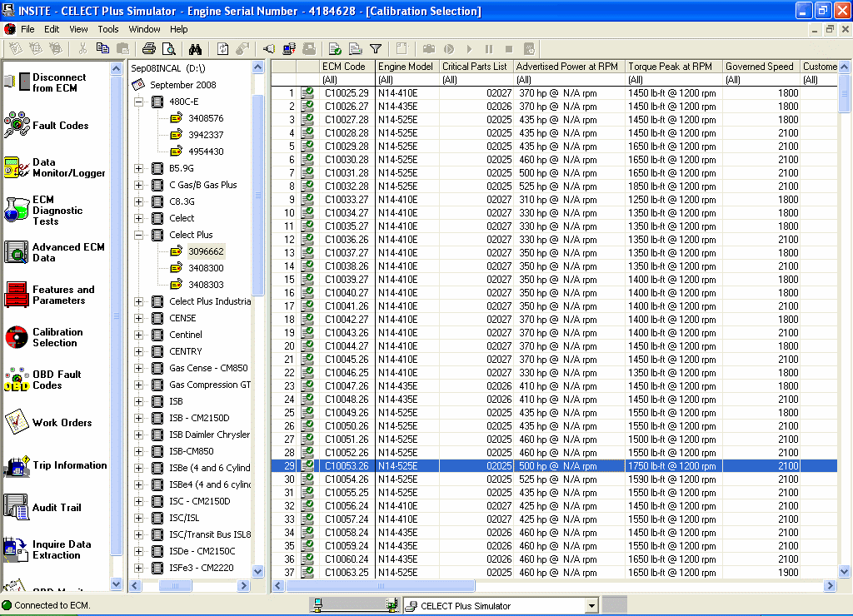The image size is (853, 616).
Task: Click the sidebar scroll-up arrow
Action: pyautogui.click(x=116, y=68)
